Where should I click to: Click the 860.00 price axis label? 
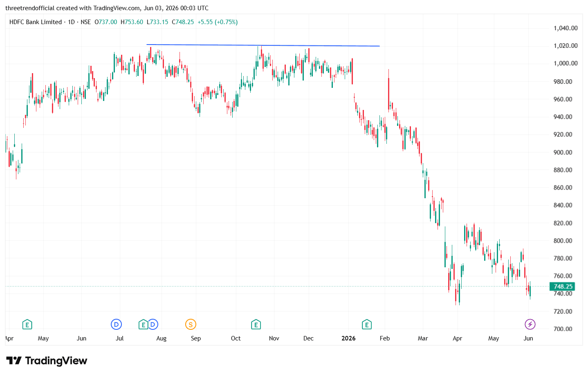click(563, 188)
